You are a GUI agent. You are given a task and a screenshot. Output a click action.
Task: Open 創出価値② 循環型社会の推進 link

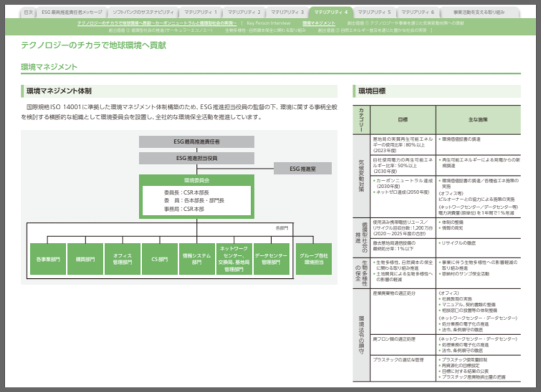160,30
